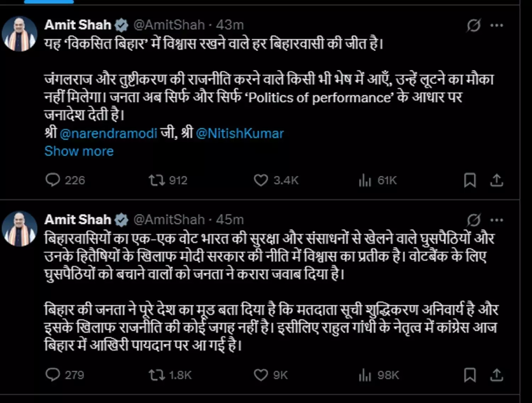The image size is (532, 403).
Task: Open the @NitishKumar mention link
Action: 240,134
